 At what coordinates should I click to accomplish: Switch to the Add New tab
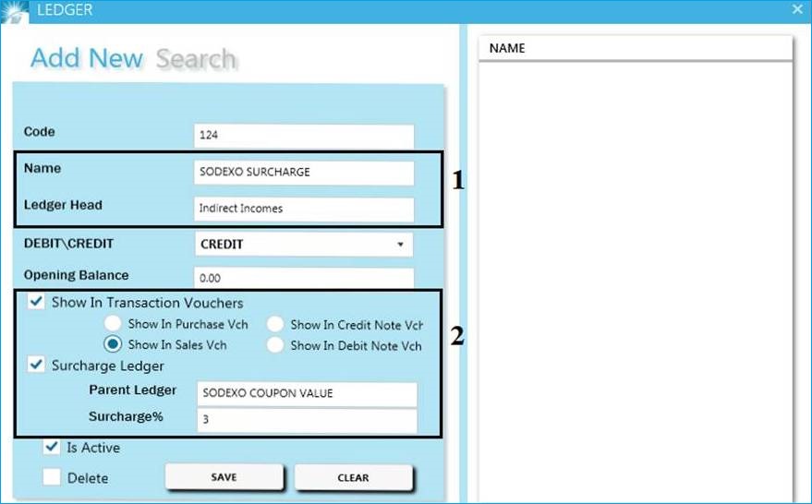pos(87,58)
